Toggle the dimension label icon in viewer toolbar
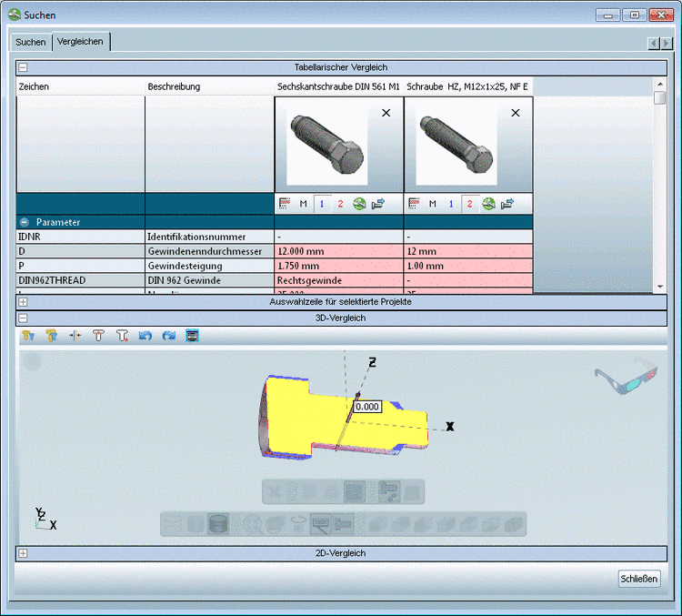The image size is (682, 616). point(321,524)
